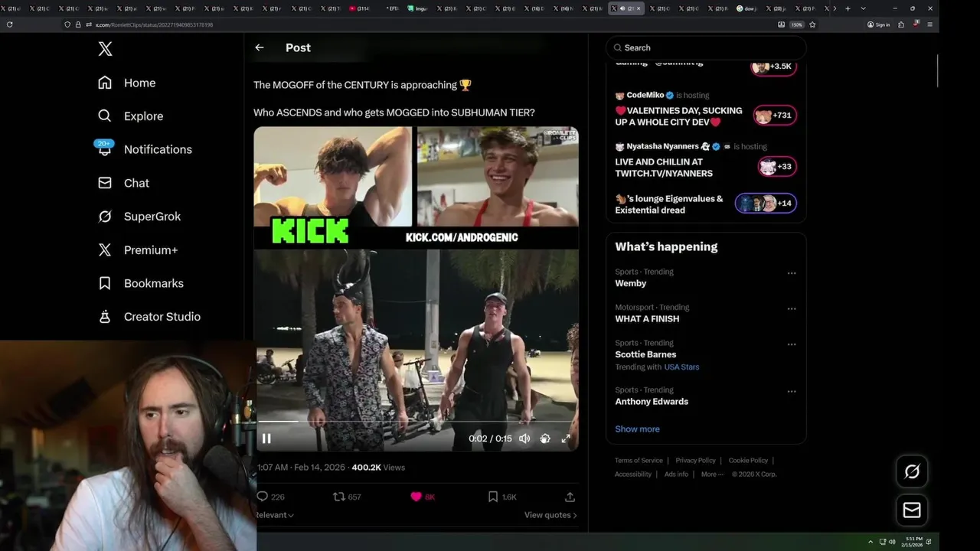Screen dimensions: 980x551
Task: Share the post with the upload icon
Action: 570,497
